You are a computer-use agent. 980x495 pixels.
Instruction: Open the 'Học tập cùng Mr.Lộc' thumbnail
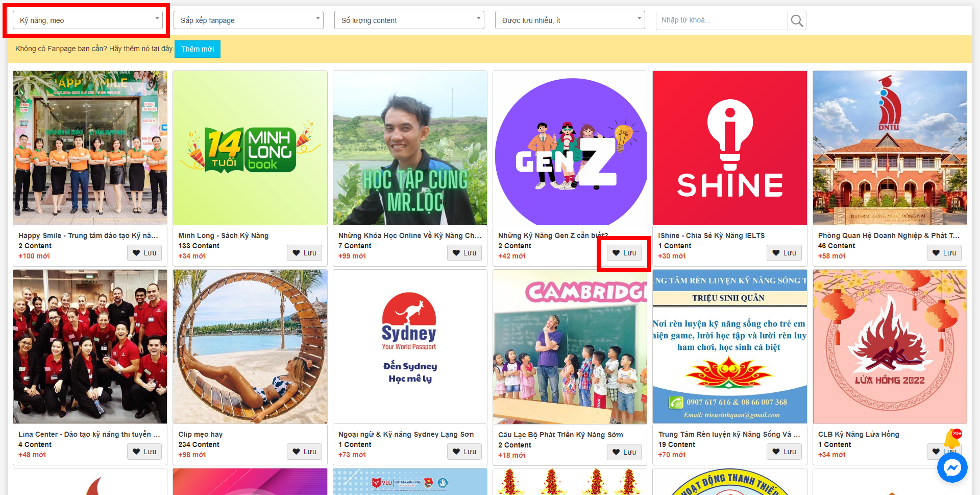click(410, 148)
